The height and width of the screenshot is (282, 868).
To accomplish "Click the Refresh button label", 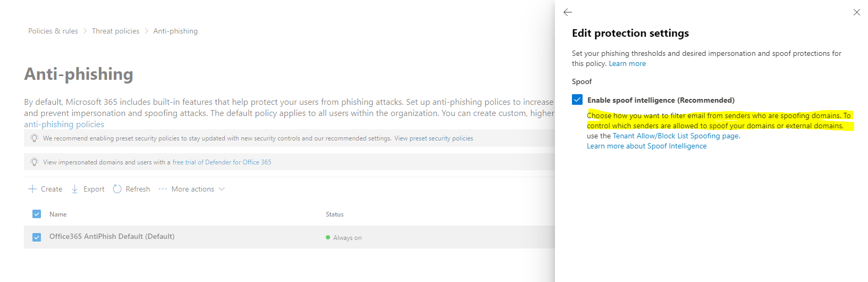I will (x=138, y=189).
